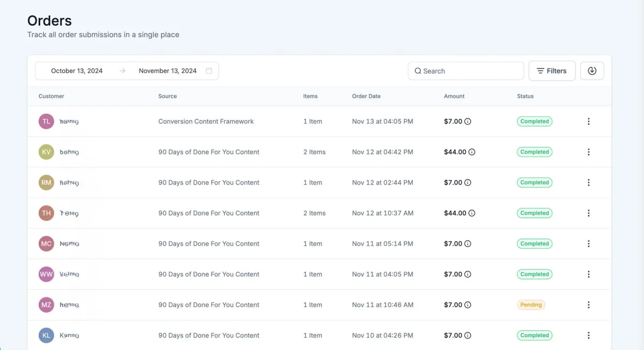The height and width of the screenshot is (350, 644).
Task: Open three-dot menu for TL order row
Action: tap(588, 121)
